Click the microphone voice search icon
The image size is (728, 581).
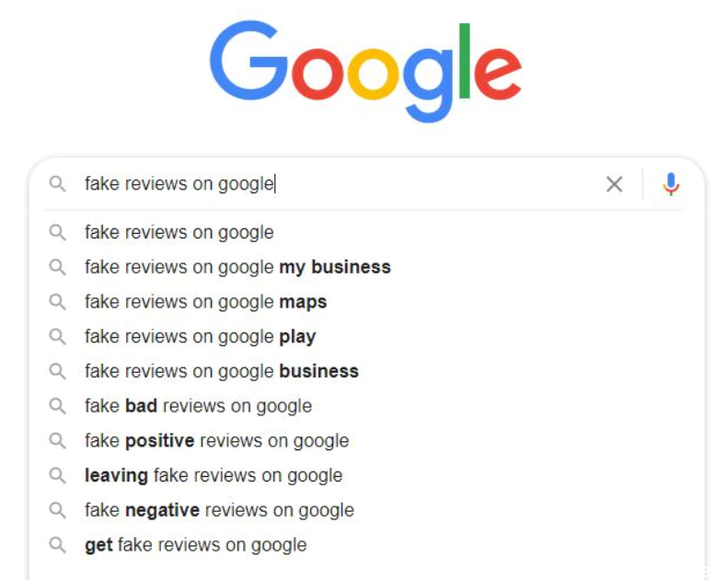(670, 184)
